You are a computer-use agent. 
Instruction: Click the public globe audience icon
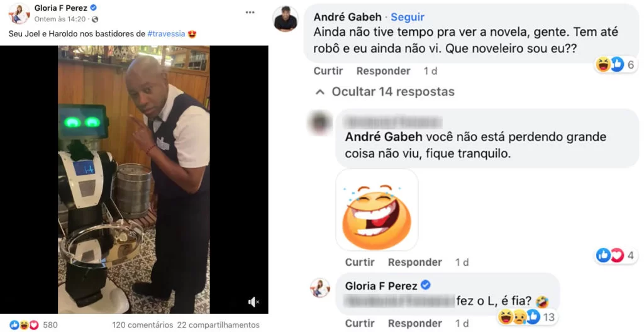[95, 19]
